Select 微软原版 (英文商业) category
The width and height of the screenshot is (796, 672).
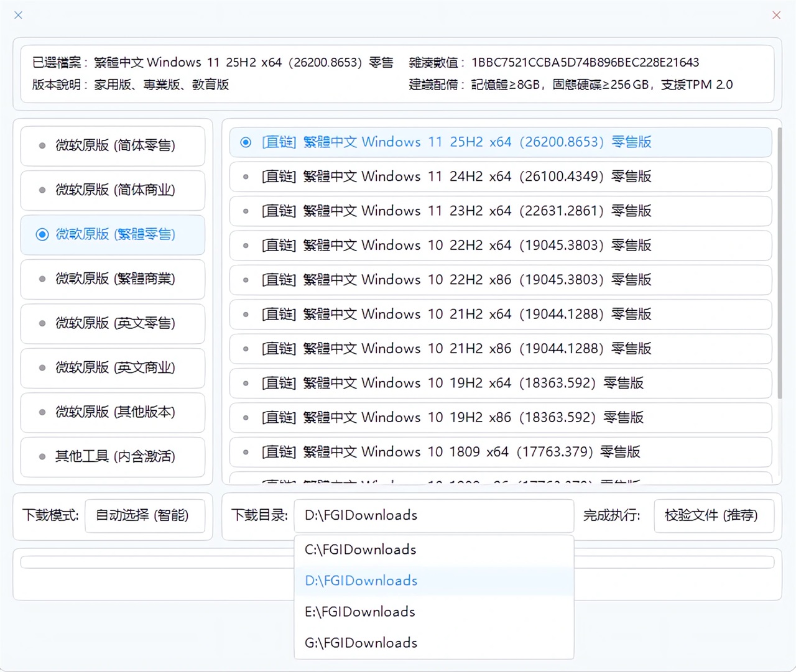tap(113, 368)
